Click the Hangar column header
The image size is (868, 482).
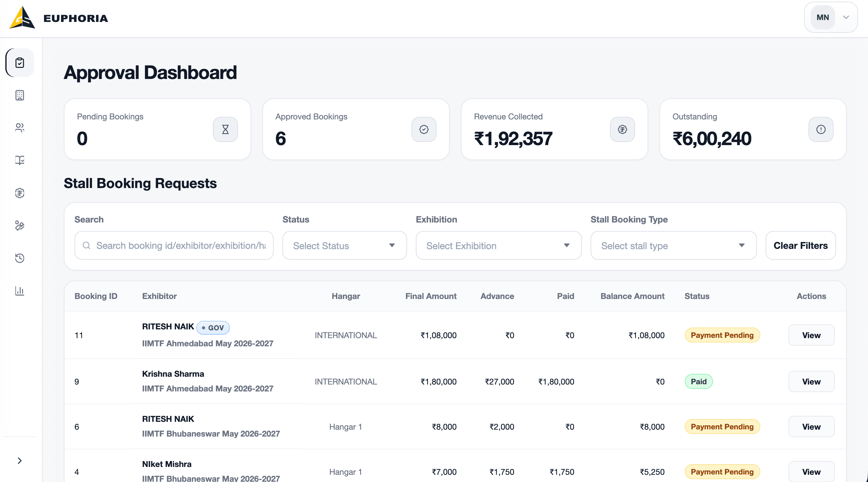pyautogui.click(x=346, y=296)
